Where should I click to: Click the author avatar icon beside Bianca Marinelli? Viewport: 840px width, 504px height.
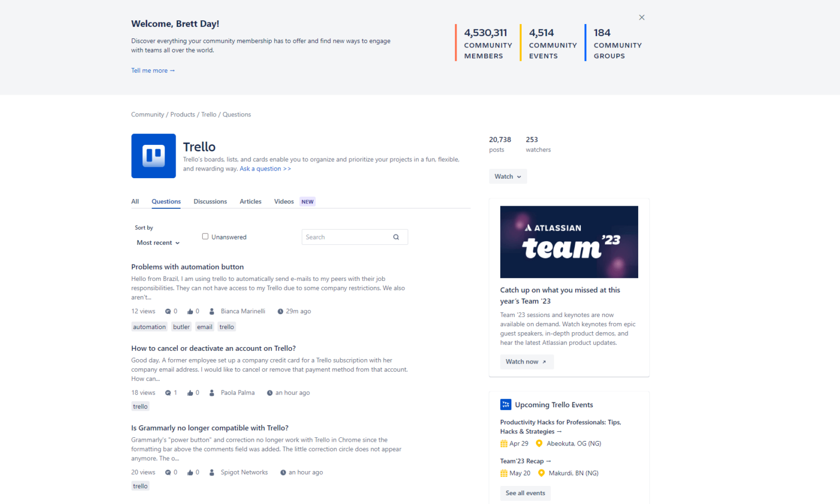coord(212,311)
